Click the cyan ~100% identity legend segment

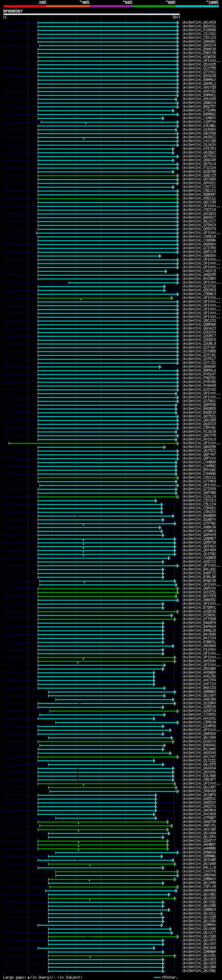click(197, 6)
